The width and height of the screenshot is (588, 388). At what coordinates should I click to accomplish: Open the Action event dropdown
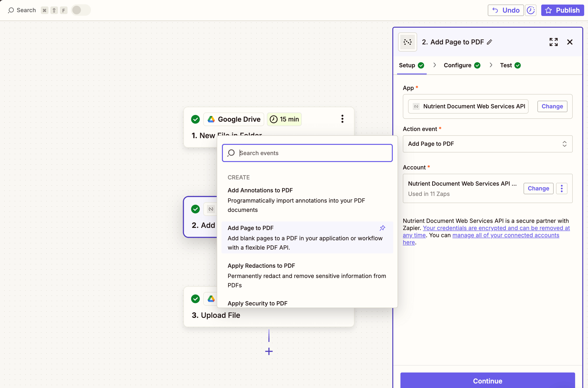(x=487, y=144)
